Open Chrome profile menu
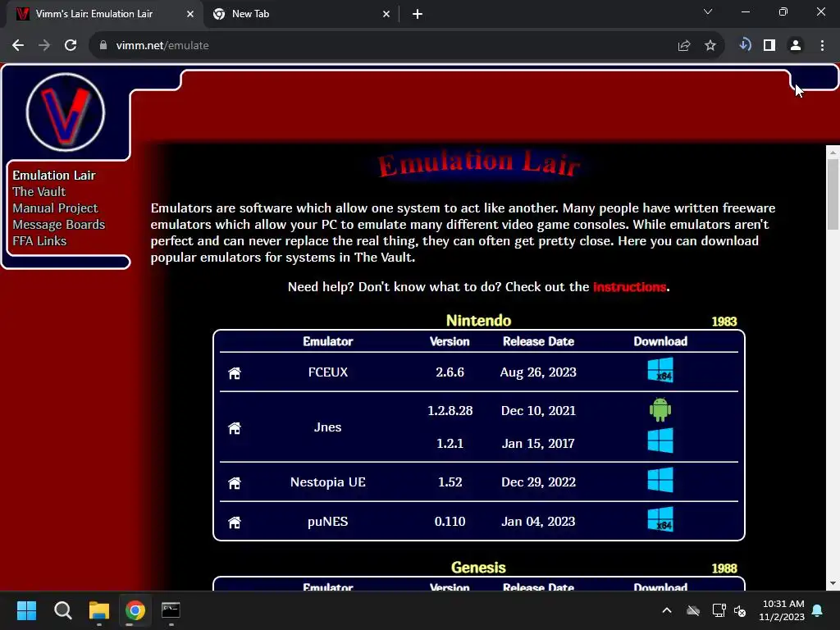 796,46
